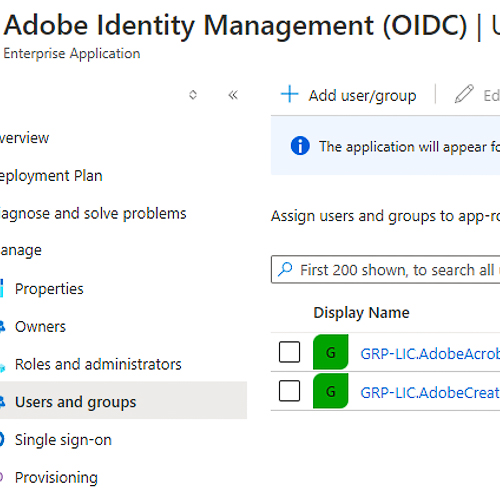This screenshot has width=500, height=500.
Task: Open Diagnose and solve problems
Action: pyautogui.click(x=93, y=214)
